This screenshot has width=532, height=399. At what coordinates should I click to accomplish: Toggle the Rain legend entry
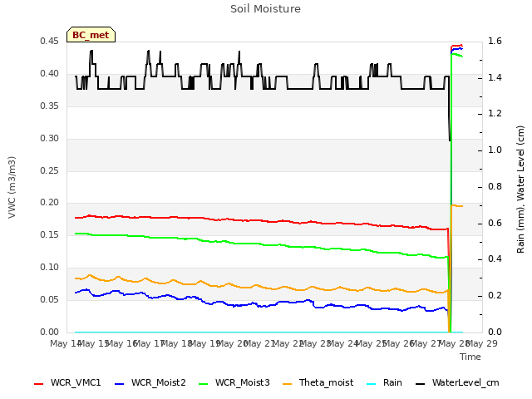pos(384,382)
